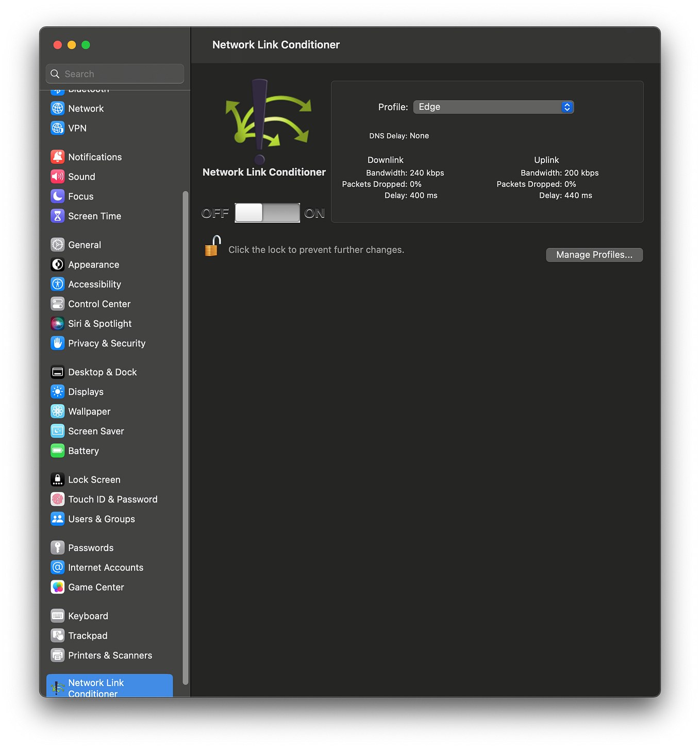This screenshot has width=700, height=749.
Task: Open the Edge profile dropdown
Action: (493, 107)
